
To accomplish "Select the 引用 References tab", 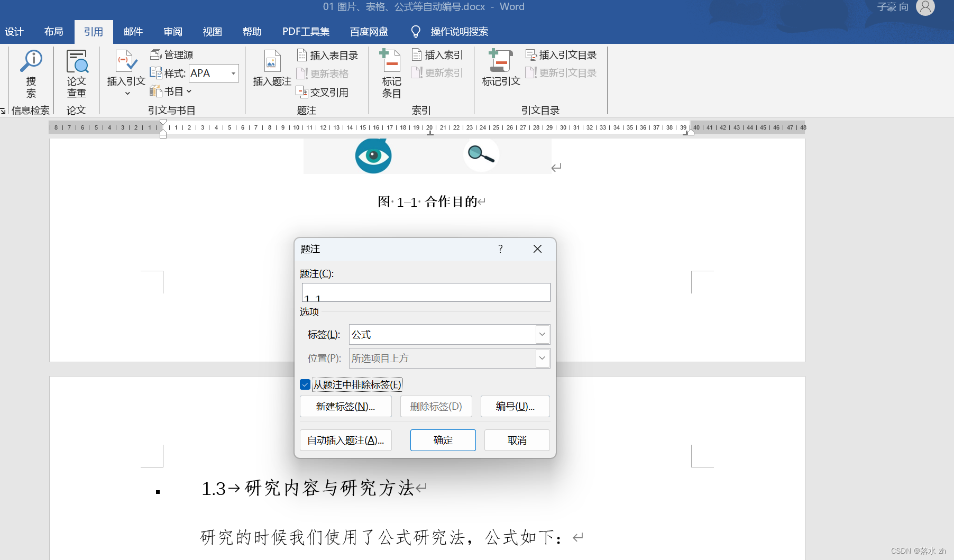I will (94, 32).
